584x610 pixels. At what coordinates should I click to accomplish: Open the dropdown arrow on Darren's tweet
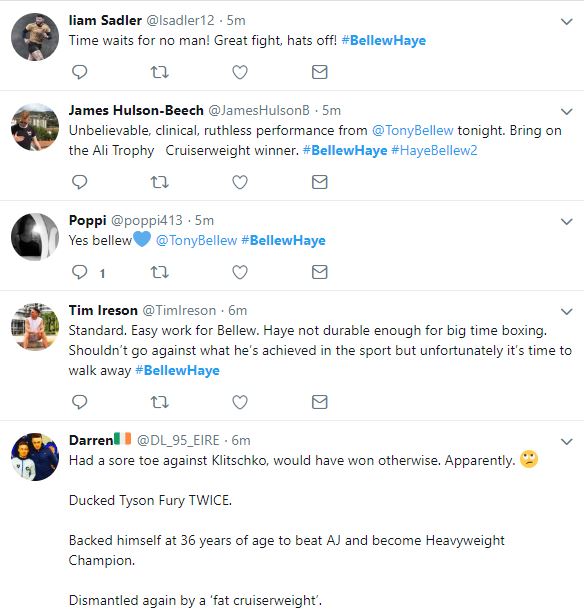[x=566, y=442]
